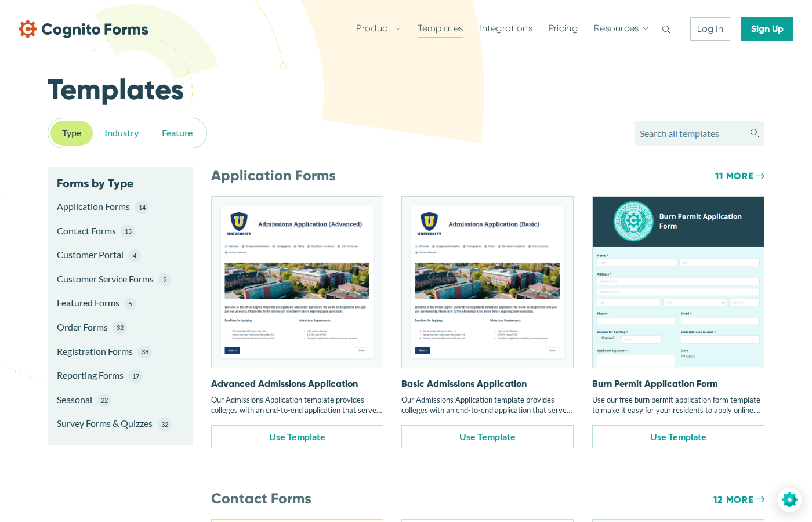This screenshot has width=812, height=522.
Task: Click the Forms by Type heading
Action: point(95,184)
